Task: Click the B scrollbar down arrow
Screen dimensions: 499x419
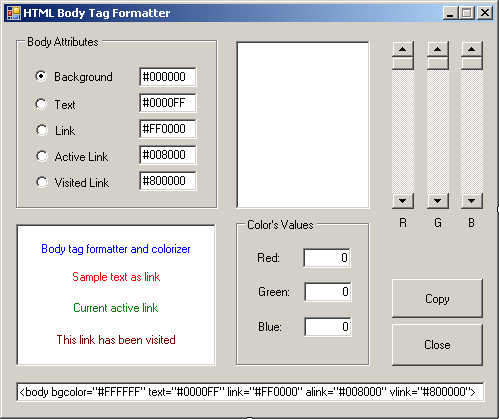Action: [x=472, y=201]
